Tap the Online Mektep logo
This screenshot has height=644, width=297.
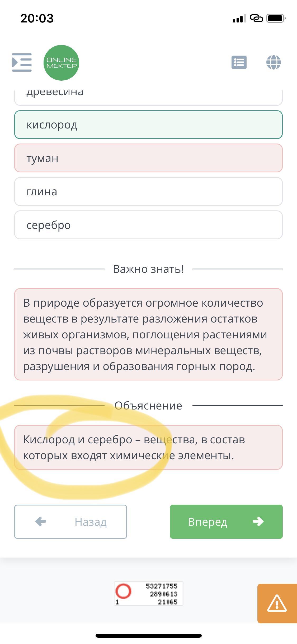(x=61, y=63)
